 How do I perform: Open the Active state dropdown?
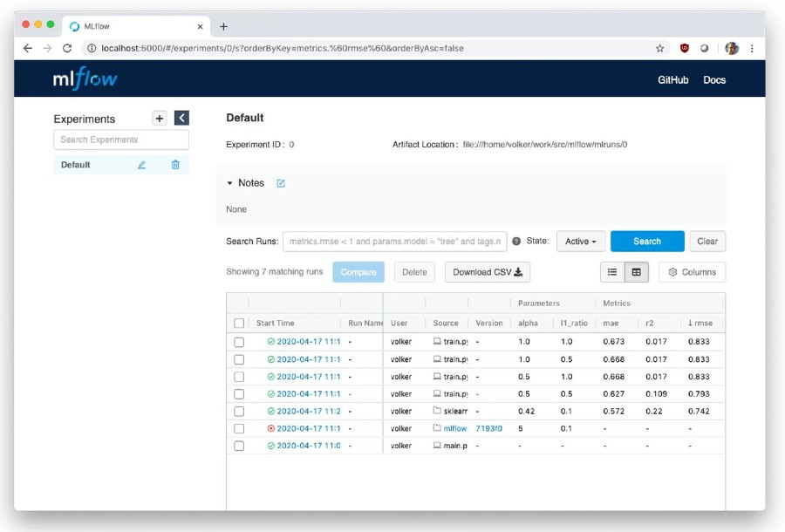point(581,242)
